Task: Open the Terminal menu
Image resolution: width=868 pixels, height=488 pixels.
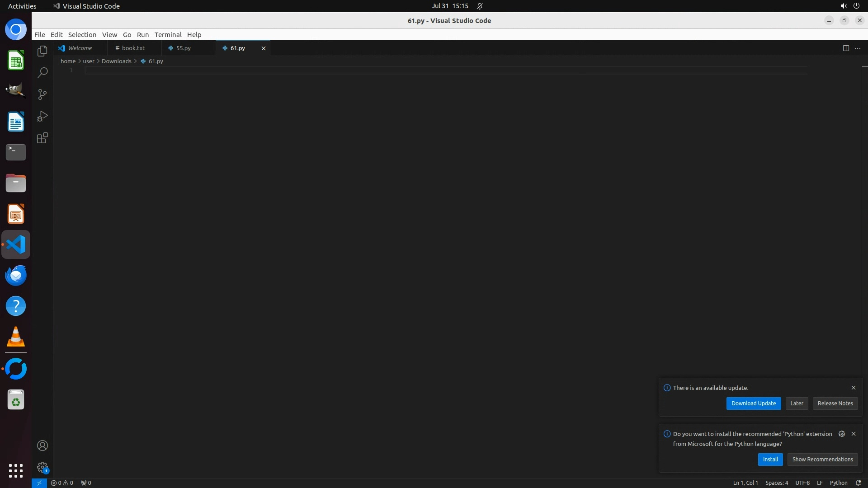Action: [x=168, y=35]
